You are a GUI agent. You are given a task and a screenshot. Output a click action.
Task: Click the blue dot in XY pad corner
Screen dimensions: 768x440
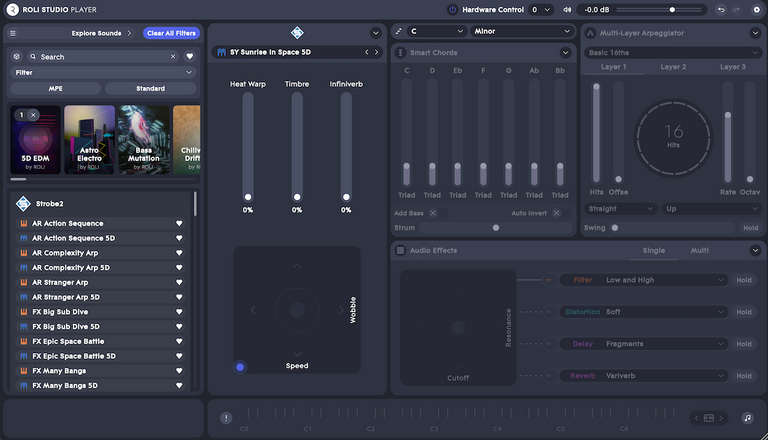(240, 367)
